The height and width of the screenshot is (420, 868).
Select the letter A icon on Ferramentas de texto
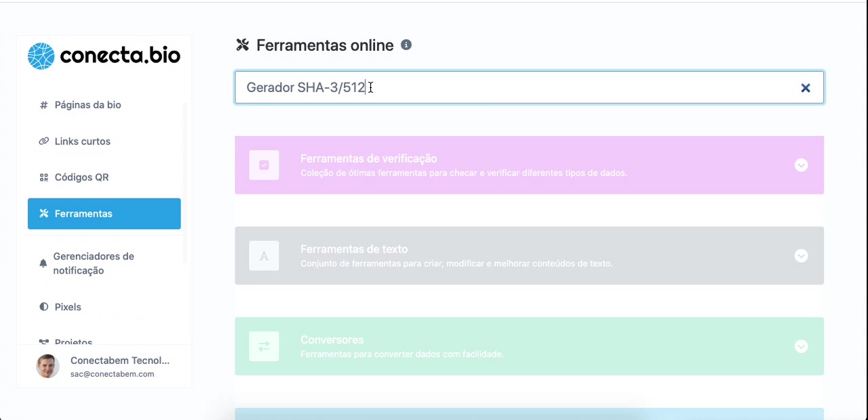pyautogui.click(x=264, y=255)
